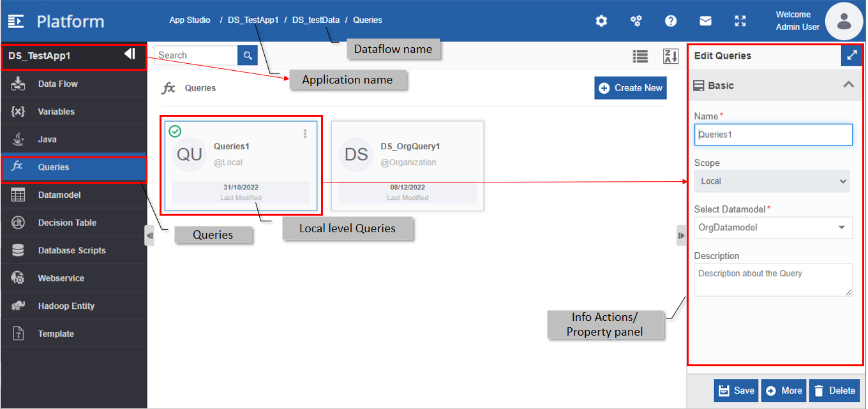Click the QU initials circle on Queries1
The height and width of the screenshot is (409, 868).
pyautogui.click(x=190, y=154)
